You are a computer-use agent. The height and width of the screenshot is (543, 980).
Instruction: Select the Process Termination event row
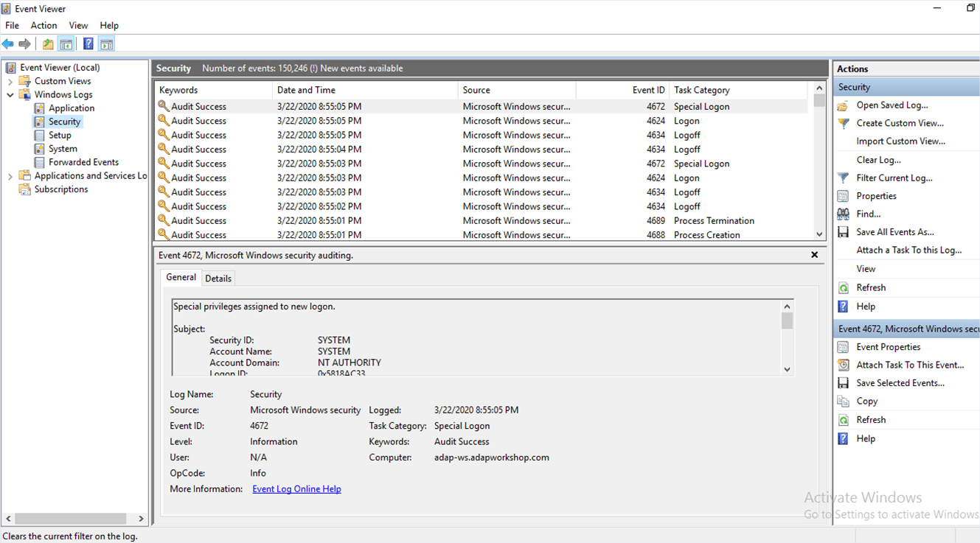point(482,221)
